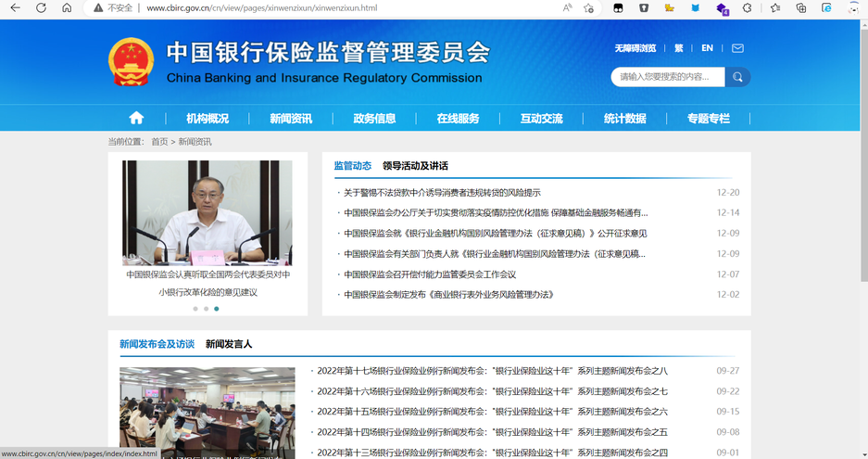
Task: Open 第十四场 press conference link 之五
Action: coord(492,432)
